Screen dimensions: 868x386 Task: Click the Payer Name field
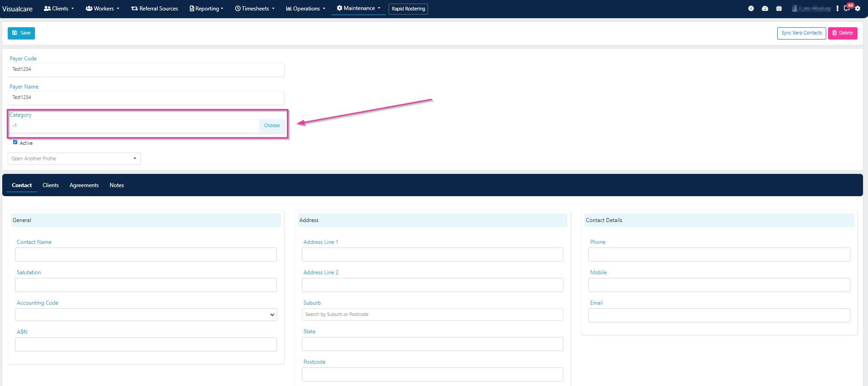(x=146, y=98)
